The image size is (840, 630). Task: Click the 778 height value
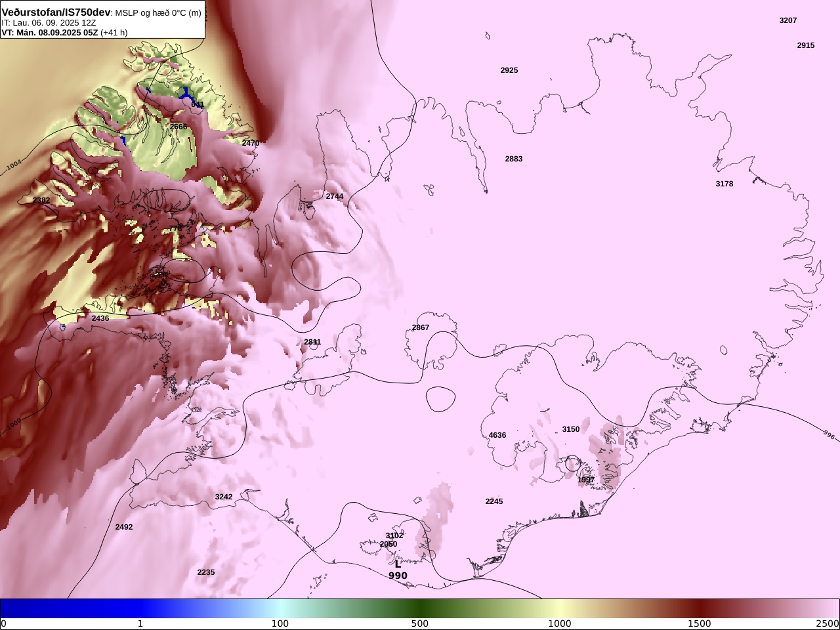176,228
